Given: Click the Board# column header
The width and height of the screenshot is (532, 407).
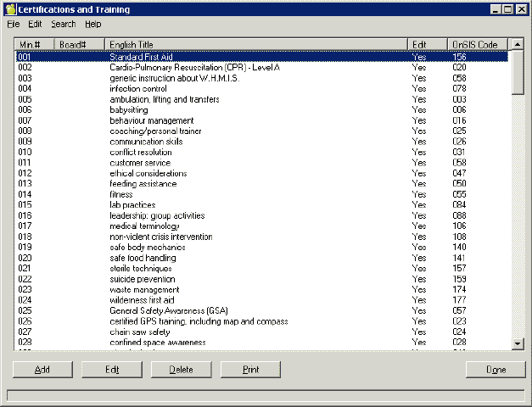Looking at the screenshot, I should [x=79, y=44].
